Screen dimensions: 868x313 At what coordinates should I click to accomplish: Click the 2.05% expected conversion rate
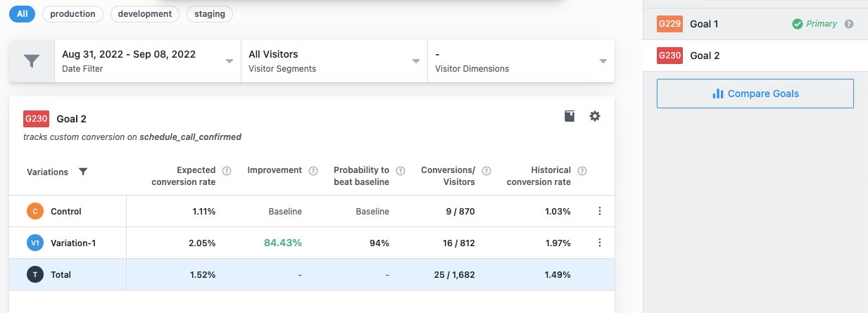click(x=203, y=243)
